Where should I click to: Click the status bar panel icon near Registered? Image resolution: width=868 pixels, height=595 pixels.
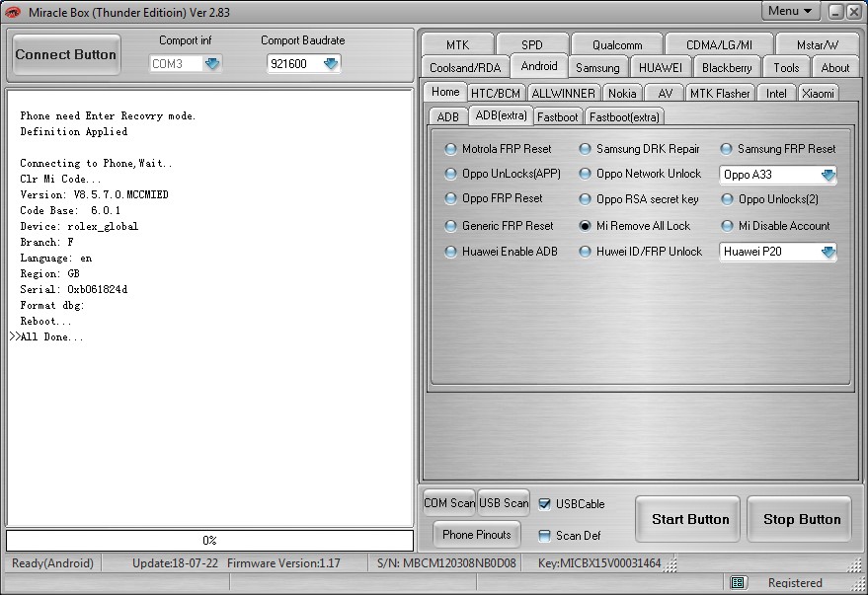pyautogui.click(x=737, y=582)
